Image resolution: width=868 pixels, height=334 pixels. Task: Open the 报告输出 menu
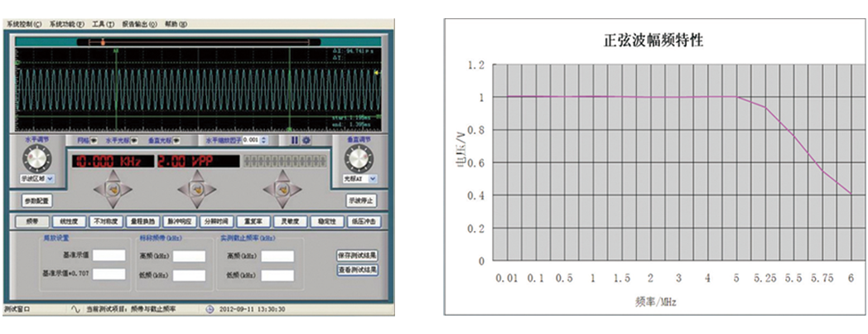(138, 25)
